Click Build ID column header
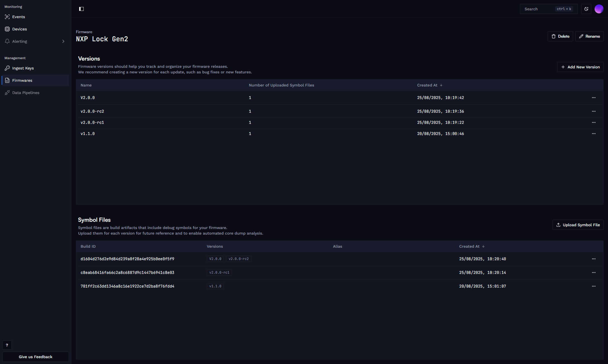The height and width of the screenshot is (364, 608). click(88, 246)
